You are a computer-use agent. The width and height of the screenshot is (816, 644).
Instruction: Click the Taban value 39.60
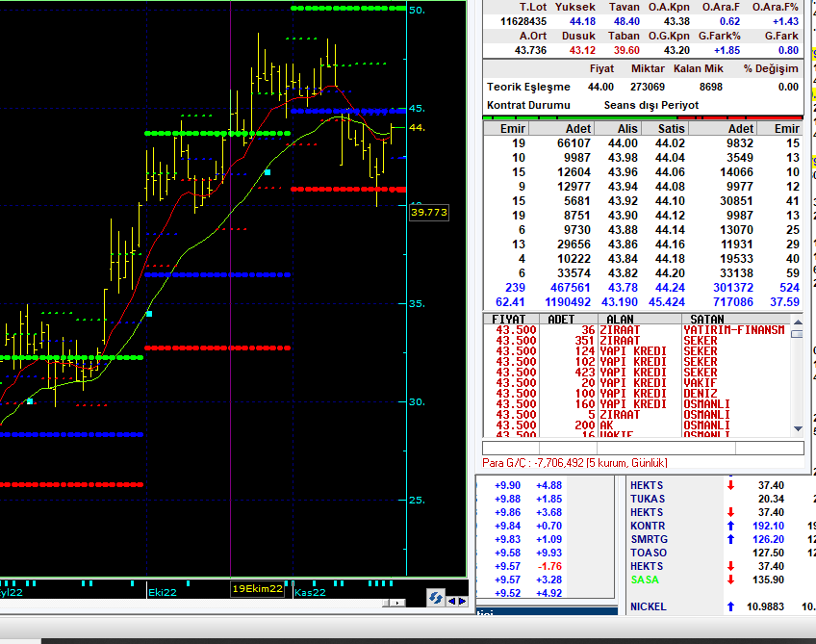(x=626, y=50)
